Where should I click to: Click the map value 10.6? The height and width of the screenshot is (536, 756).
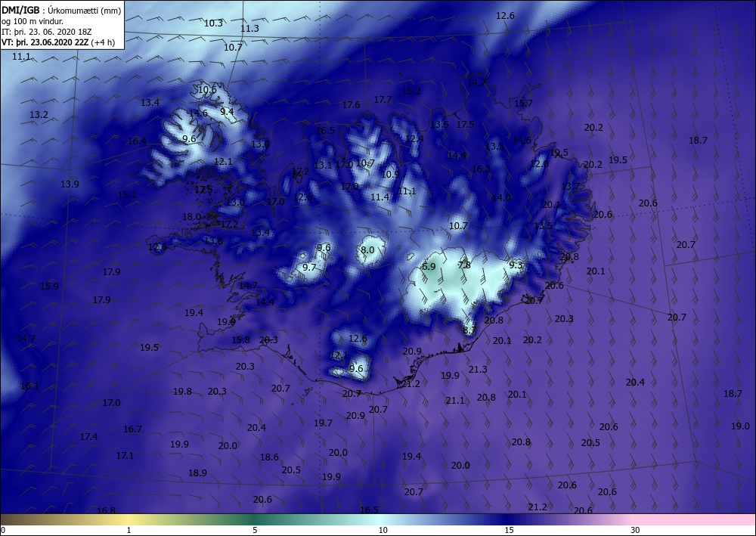(207, 90)
